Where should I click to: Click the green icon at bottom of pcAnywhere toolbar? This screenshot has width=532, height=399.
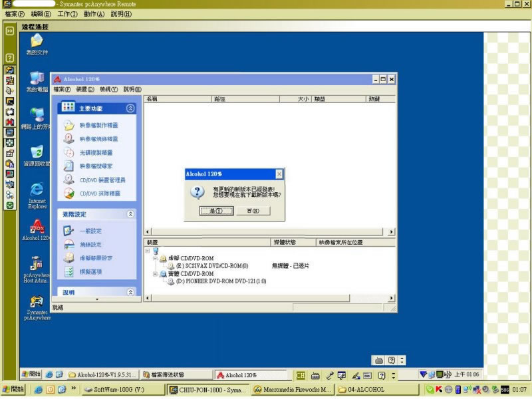tap(10, 205)
